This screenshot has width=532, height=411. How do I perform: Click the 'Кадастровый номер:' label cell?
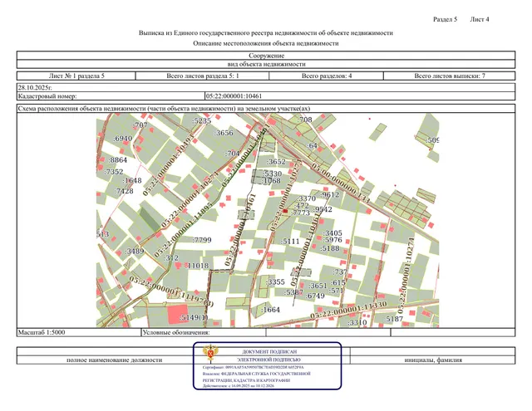tap(111, 95)
